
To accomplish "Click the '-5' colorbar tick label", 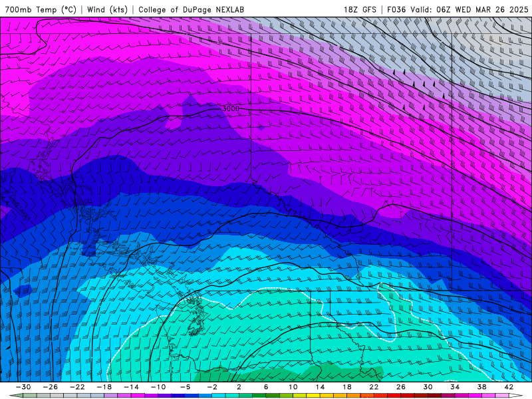I will [186, 387].
